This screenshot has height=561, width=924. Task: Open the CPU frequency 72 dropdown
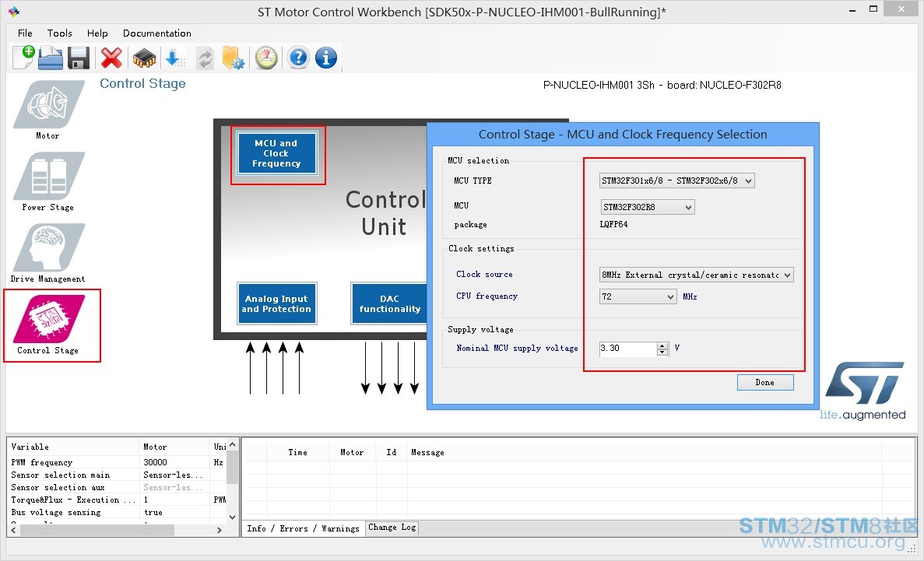tap(638, 296)
